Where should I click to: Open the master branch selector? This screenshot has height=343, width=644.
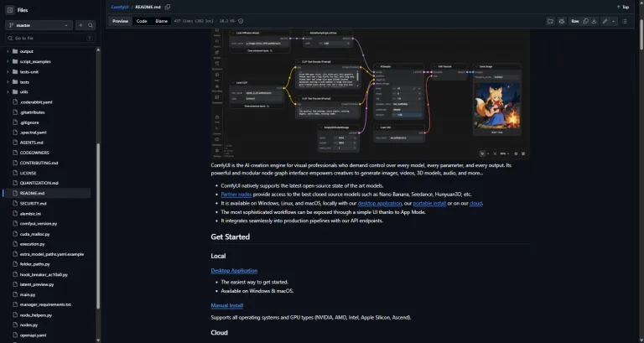coord(39,25)
